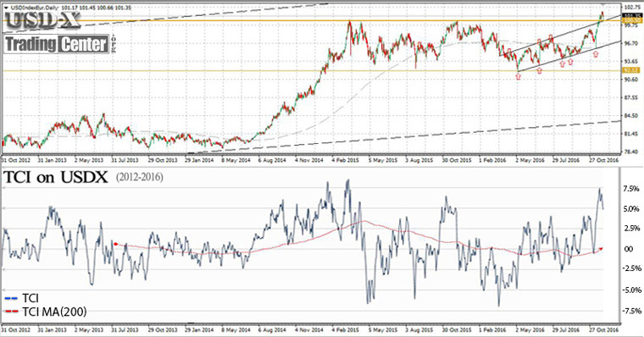644x337 pixels.
Task: Click 6 Aug 2014 on price chart date axis
Action: 272,160
